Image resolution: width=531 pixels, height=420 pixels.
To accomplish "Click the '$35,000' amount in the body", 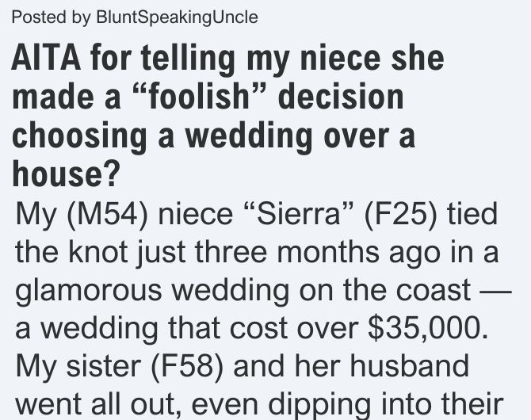I will click(424, 328).
